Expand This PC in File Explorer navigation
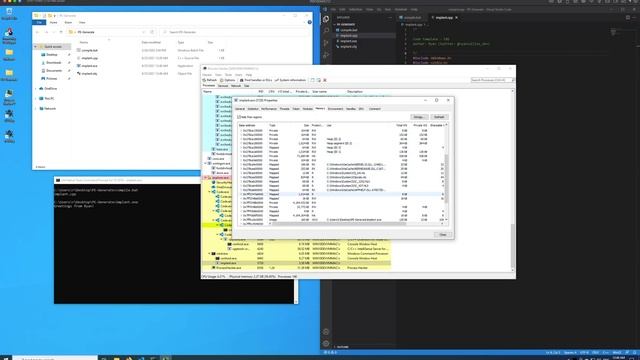This screenshot has width=640, height=360. tap(36, 98)
